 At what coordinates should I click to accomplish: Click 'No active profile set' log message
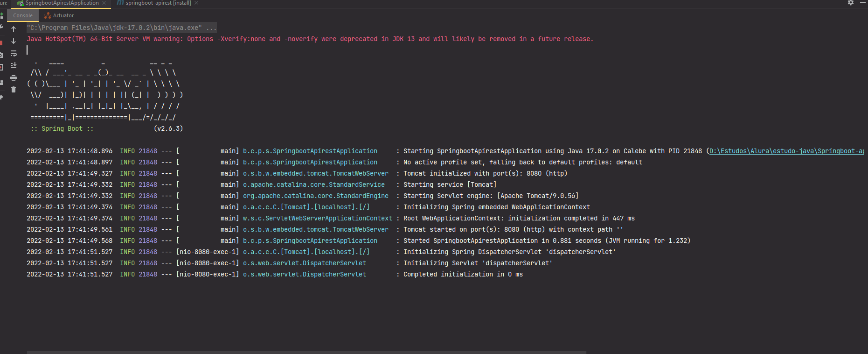point(523,162)
